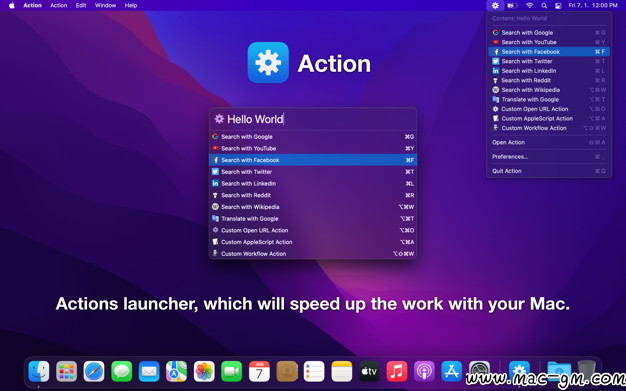Choose Translate with Google in dropdown menu
626x391 pixels.
(549, 100)
